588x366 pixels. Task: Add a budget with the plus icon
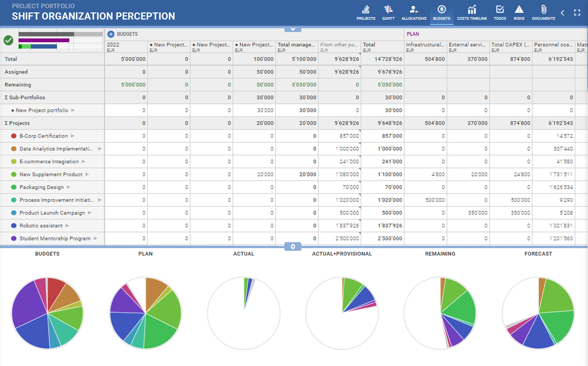point(111,34)
